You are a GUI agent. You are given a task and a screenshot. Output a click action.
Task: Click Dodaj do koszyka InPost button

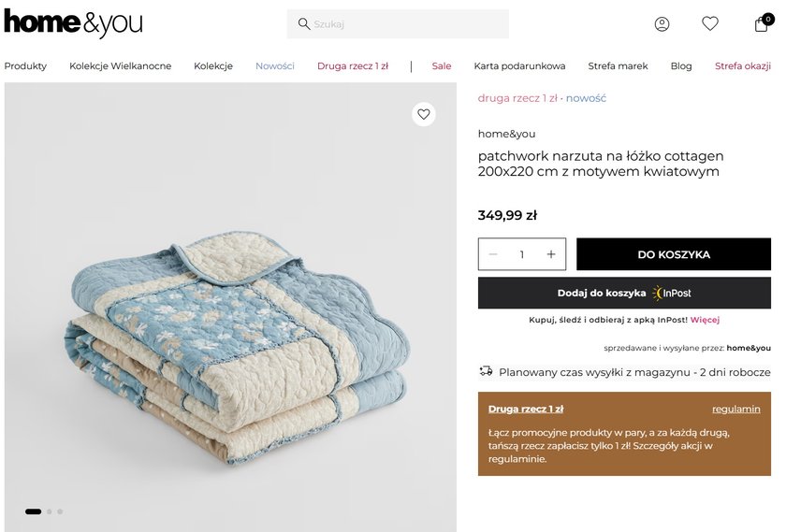click(x=624, y=293)
